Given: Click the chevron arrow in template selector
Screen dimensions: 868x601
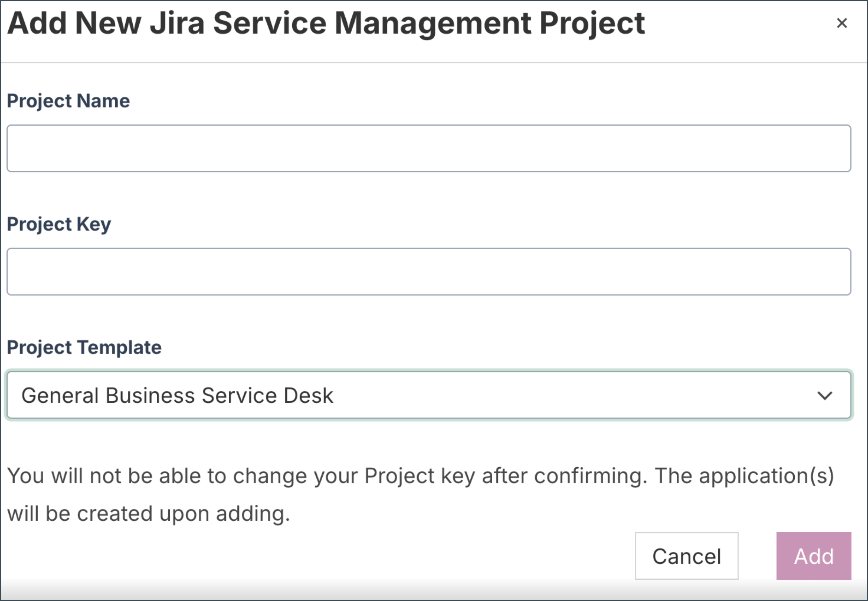Looking at the screenshot, I should [824, 396].
